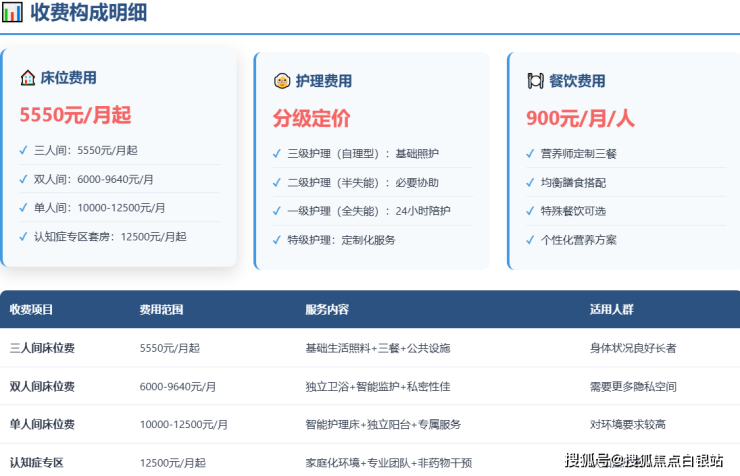The width and height of the screenshot is (740, 476).
Task: Click the checkmark icon before 营养师定制三餐
Action: click(530, 154)
